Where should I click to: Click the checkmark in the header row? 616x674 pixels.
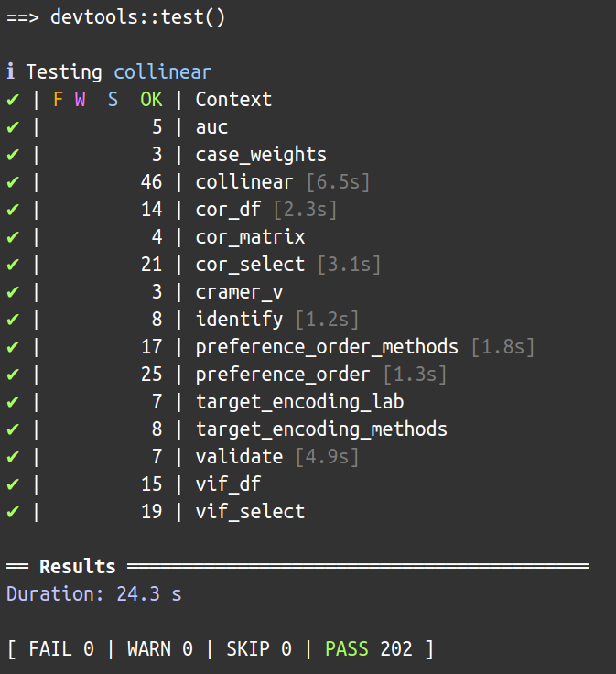(13, 100)
